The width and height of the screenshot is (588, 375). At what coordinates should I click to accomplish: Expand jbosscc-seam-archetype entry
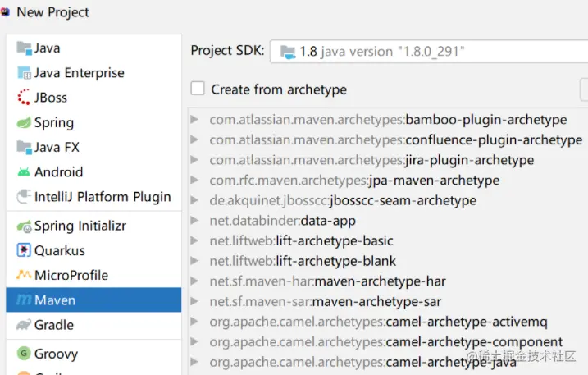pos(194,200)
